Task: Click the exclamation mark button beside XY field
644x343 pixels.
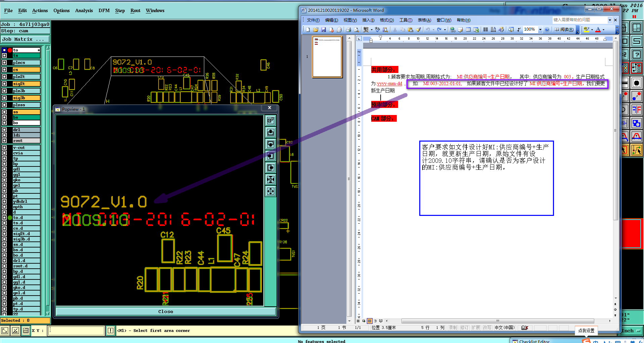Action: click(x=111, y=331)
